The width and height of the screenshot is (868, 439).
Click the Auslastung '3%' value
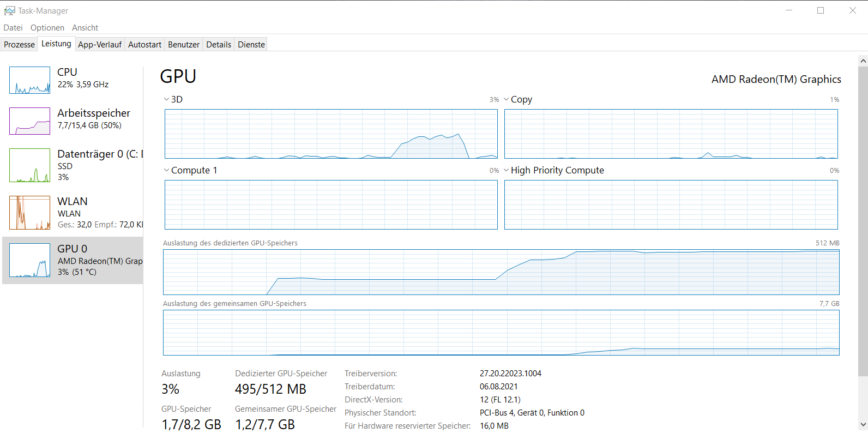click(x=170, y=389)
